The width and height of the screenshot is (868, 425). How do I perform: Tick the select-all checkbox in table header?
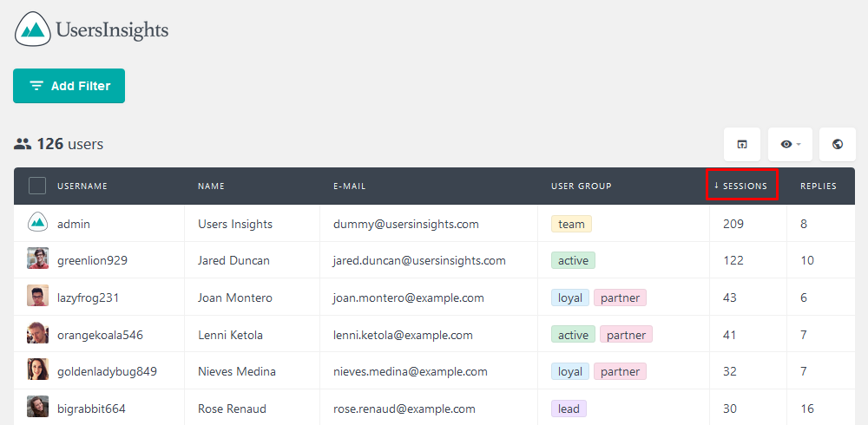(x=37, y=186)
